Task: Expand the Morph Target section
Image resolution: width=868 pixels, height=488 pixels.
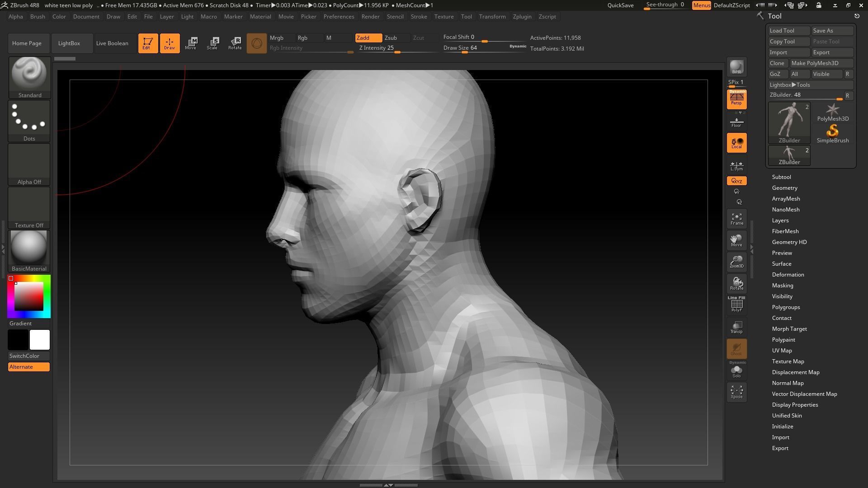Action: (789, 329)
